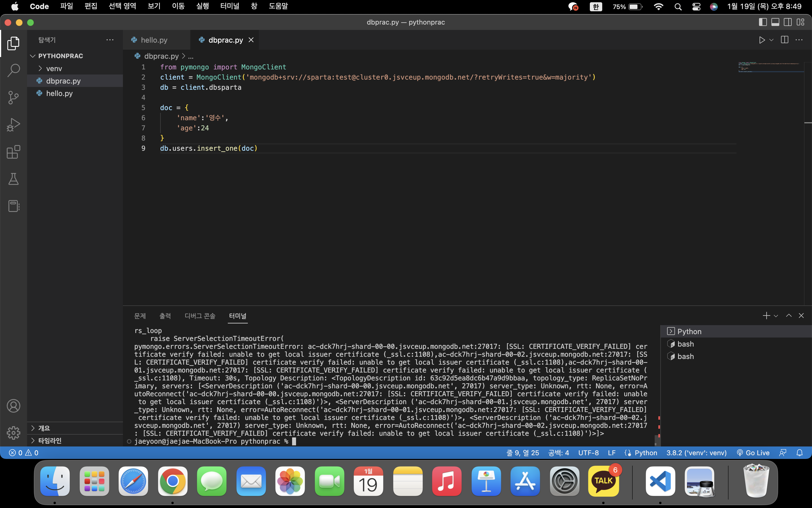This screenshot has width=812, height=508.
Task: Run the Python file with play button
Action: [x=762, y=40]
